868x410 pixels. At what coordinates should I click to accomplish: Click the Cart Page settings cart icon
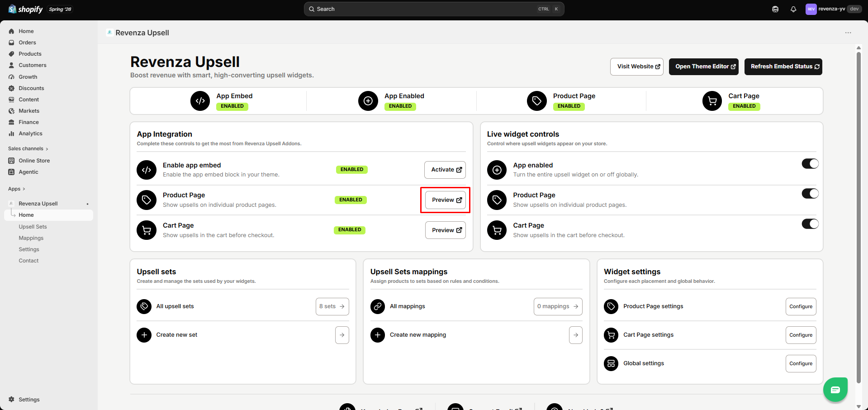611,335
